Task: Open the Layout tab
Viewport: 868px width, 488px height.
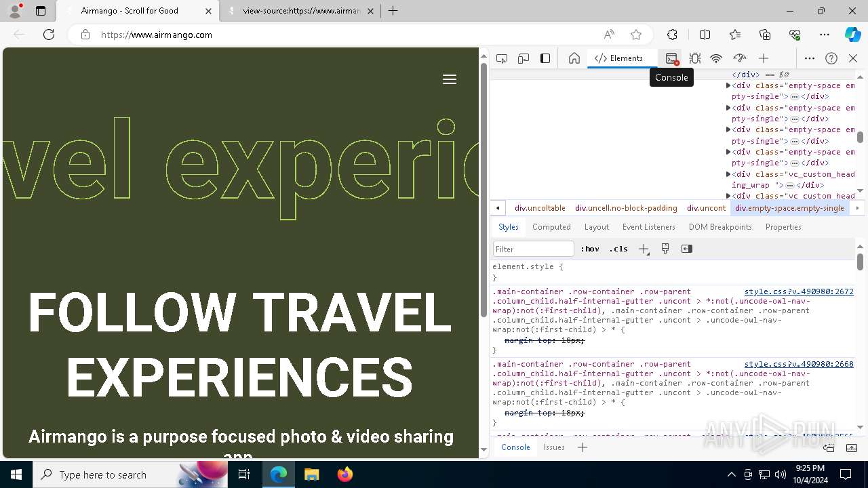Action: click(597, 227)
